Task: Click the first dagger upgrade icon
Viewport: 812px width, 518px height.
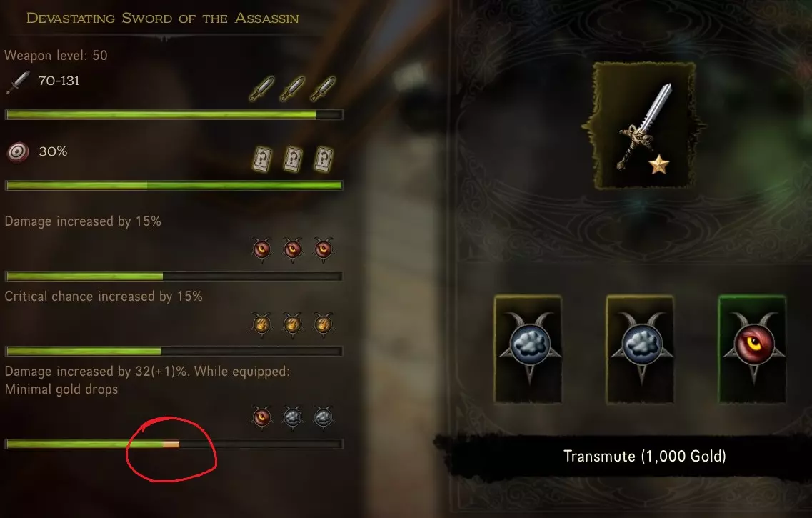Action: [261, 89]
